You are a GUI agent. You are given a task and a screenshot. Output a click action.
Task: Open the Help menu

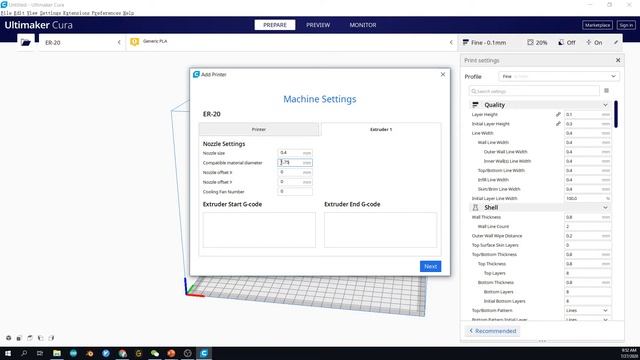coord(129,13)
